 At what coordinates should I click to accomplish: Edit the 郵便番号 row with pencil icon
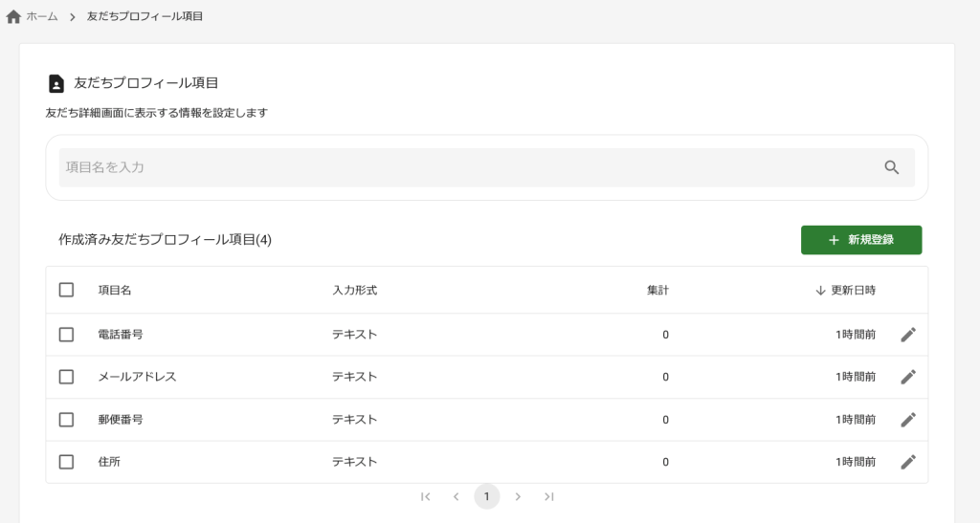[908, 420]
